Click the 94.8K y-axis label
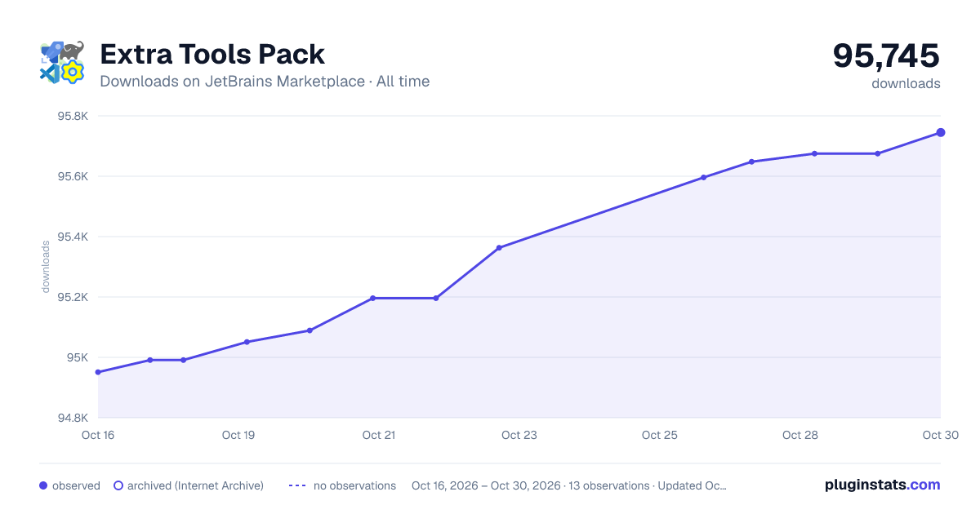Screen dimensions: 980x514 72,418
